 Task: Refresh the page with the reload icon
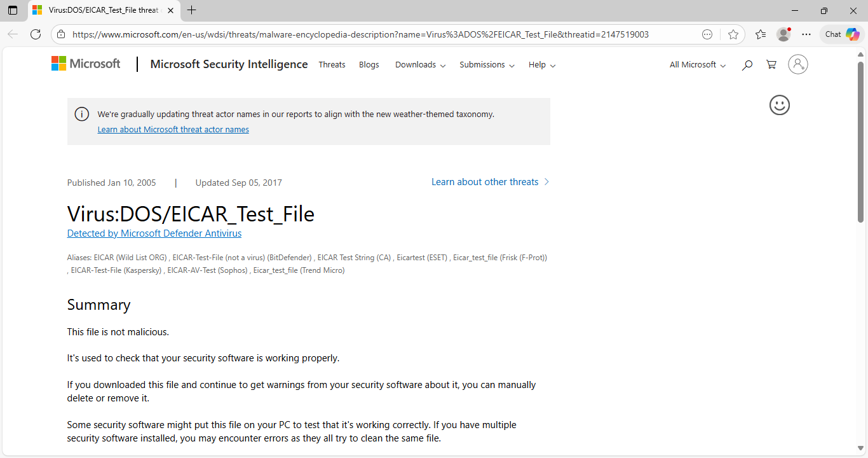(x=36, y=34)
